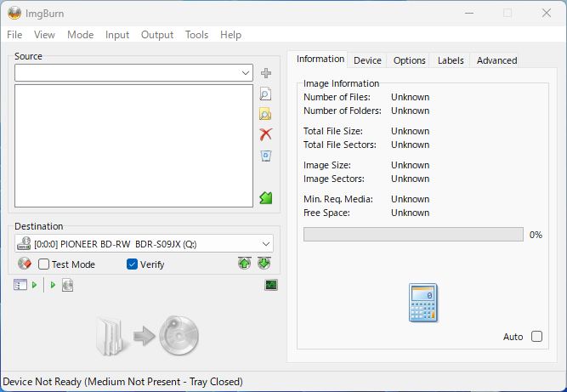
Task: Tick the Auto calculate checkbox
Action: click(x=536, y=337)
